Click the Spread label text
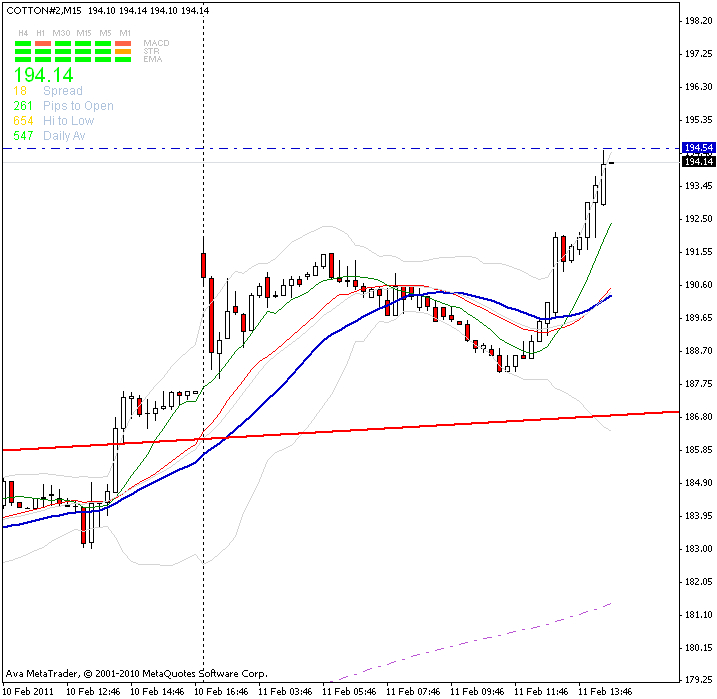This screenshot has height=699, width=717. click(62, 91)
